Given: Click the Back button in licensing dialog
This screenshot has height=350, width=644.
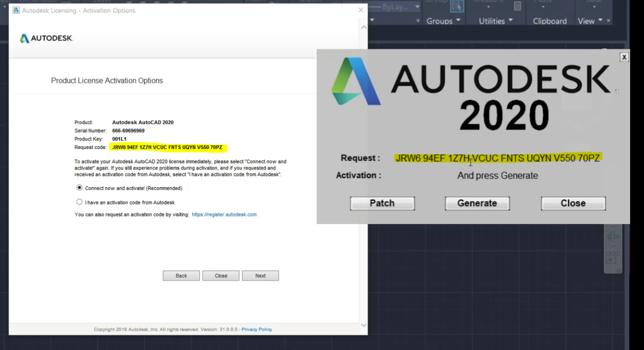Looking at the screenshot, I should (x=181, y=276).
